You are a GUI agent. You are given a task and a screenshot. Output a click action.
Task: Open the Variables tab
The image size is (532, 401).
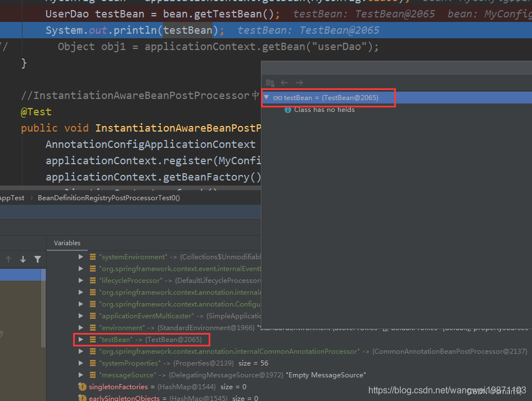click(67, 243)
